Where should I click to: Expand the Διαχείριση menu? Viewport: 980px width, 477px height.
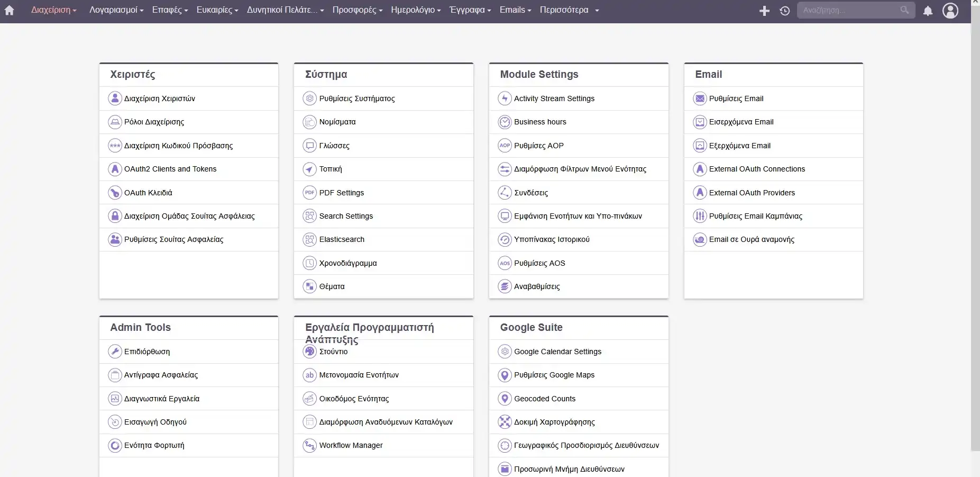(53, 10)
